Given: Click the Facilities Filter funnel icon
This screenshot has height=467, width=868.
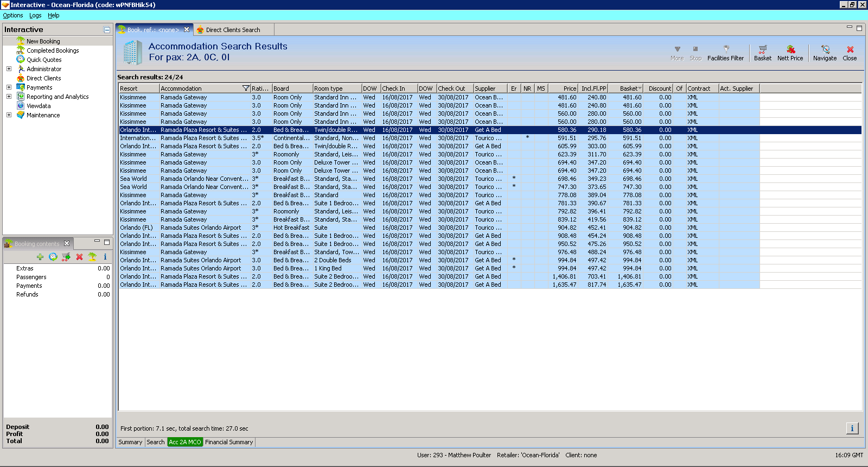Looking at the screenshot, I should 726,49.
